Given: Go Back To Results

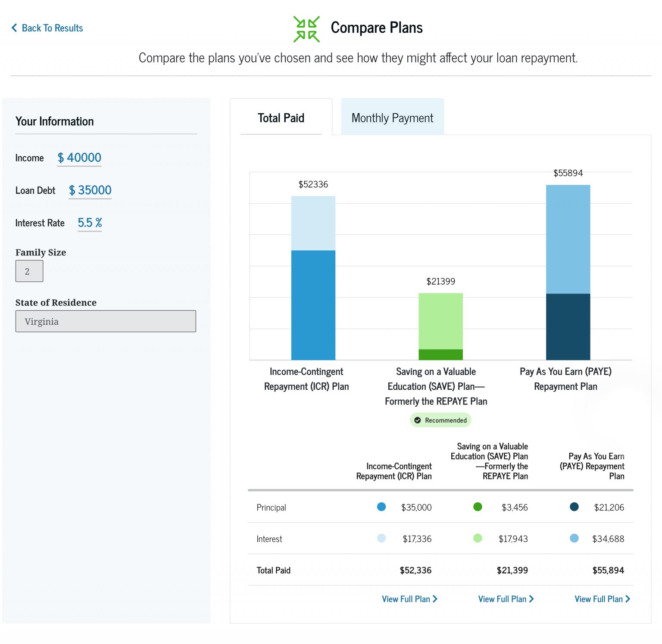Looking at the screenshot, I should coord(52,28).
